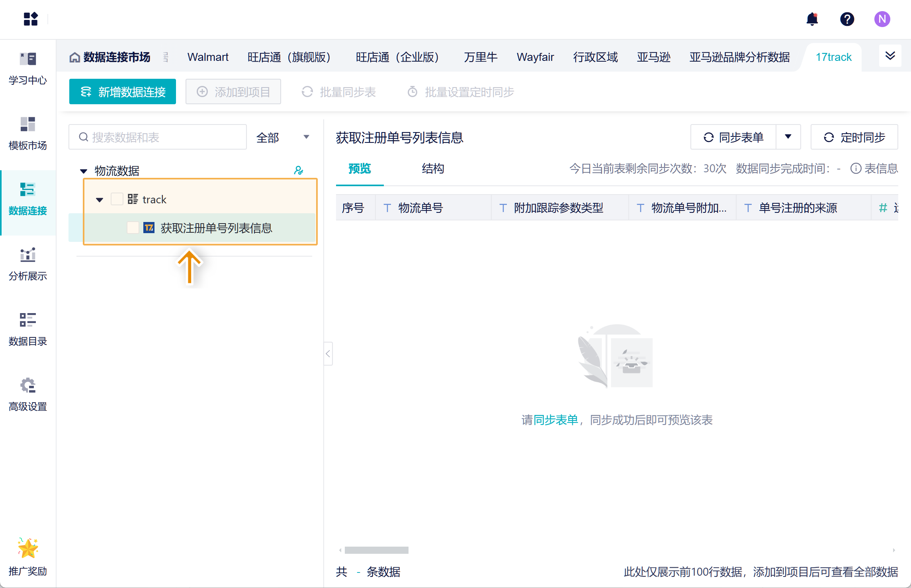Click the notification bell icon
911x588 pixels.
[812, 19]
